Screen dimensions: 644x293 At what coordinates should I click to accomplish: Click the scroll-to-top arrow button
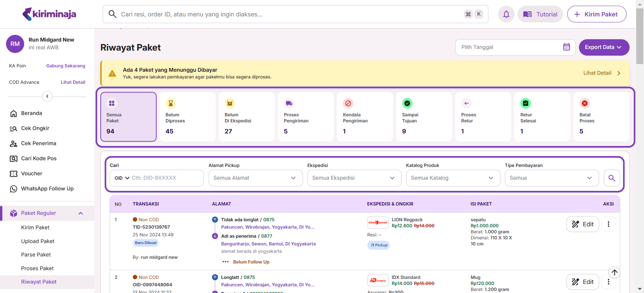tap(614, 273)
